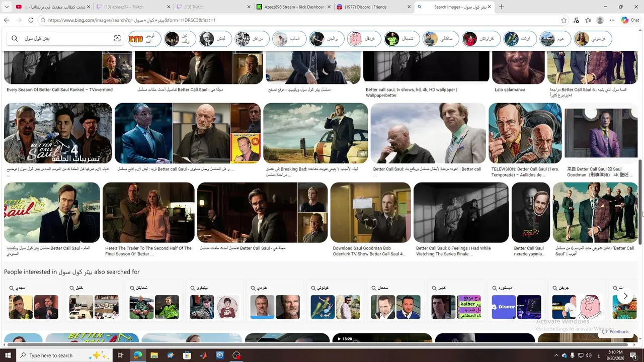This screenshot has width=644, height=362.
Task: Select the 'العاب' suggestion chip
Action: pos(288,39)
